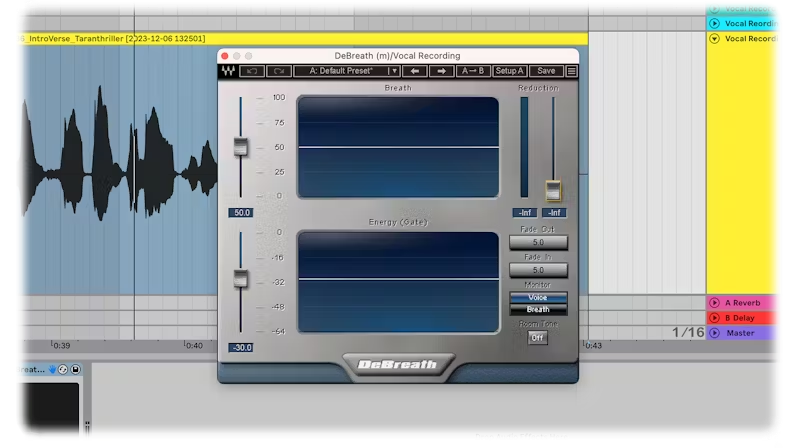Click the left -Inf reduction meter readout
The image size is (798, 448).
[524, 213]
